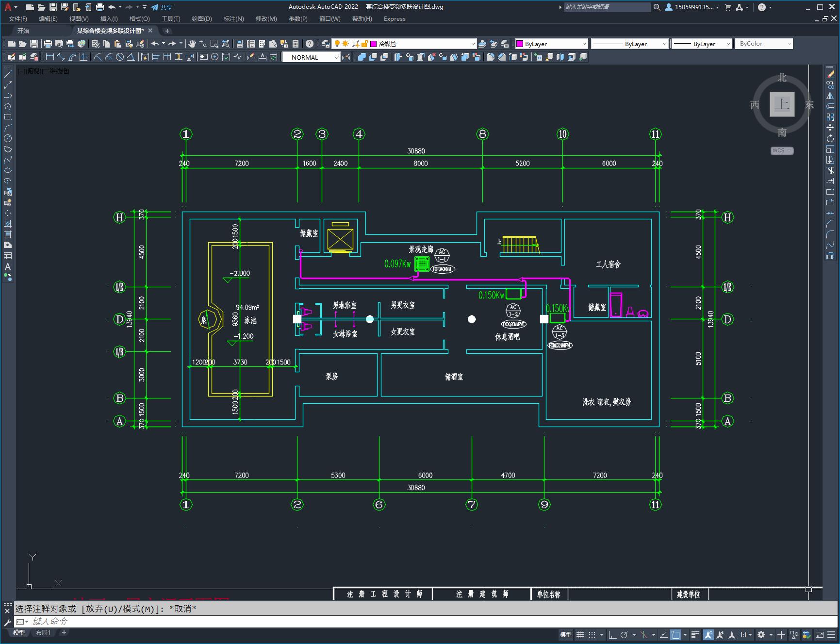Viewport: 840px width, 644px height.
Task: Switch to the 布局1 layout tab
Action: click(x=43, y=632)
